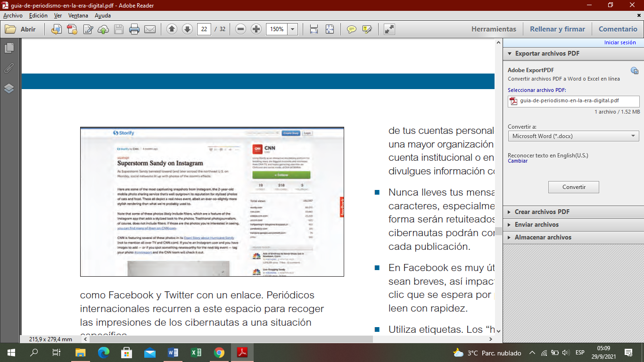Open the attachments paperclip panel

[9, 68]
